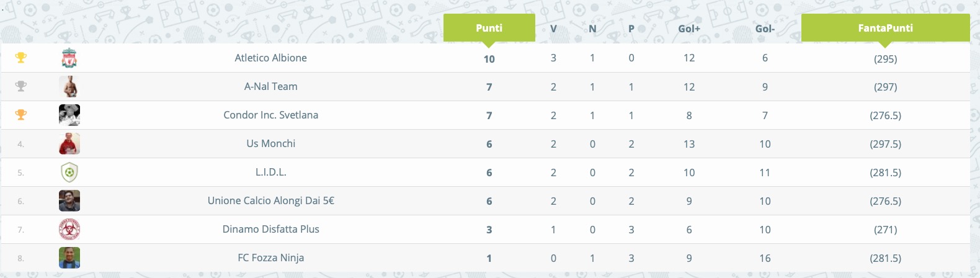Click the gold trophy beside Condor Inc. Svetlana
This screenshot has width=980, height=278.
[21, 115]
